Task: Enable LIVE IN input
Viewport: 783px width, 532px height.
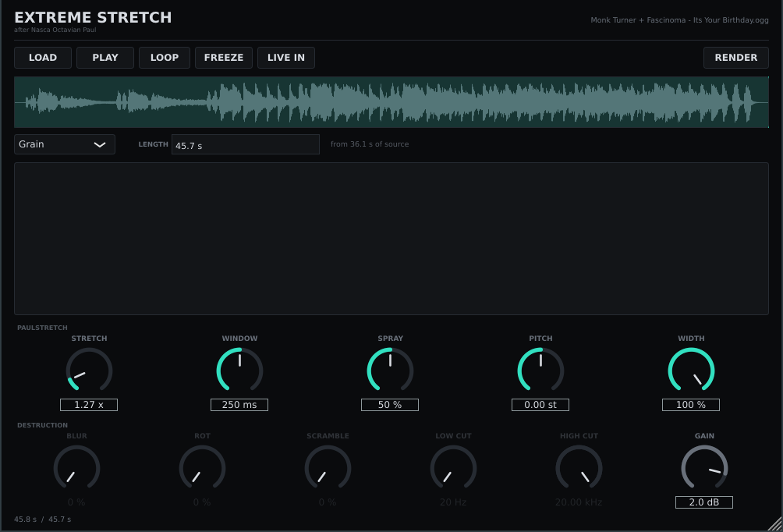Action: click(x=286, y=58)
